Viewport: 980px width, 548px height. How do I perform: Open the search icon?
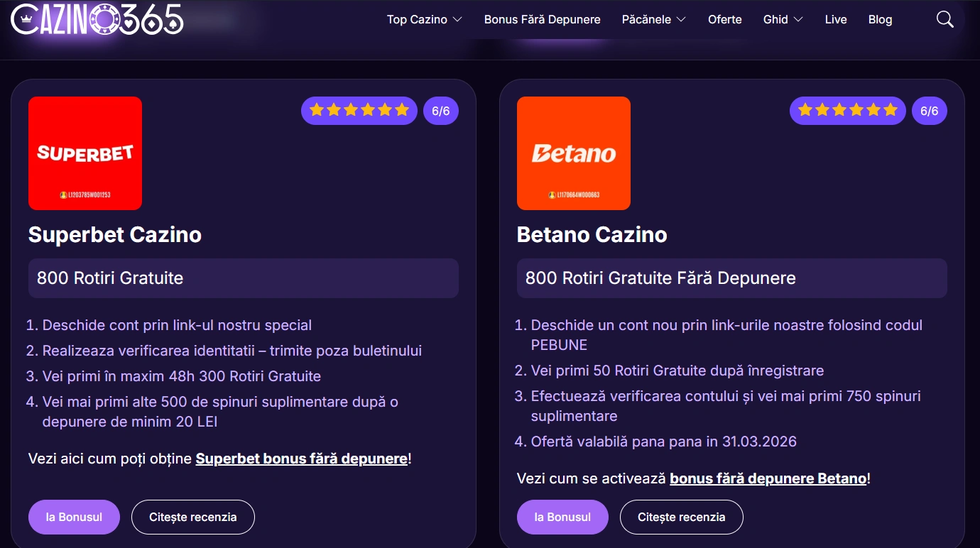point(944,19)
